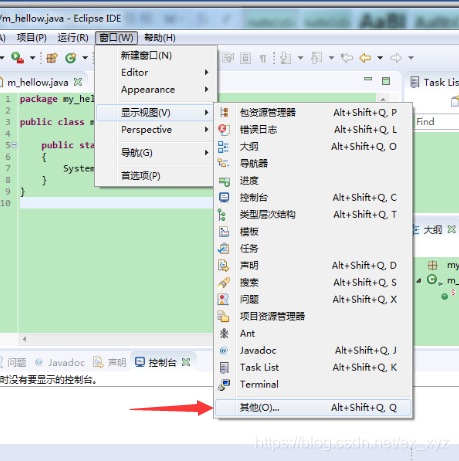Click the Ant icon in the submenu
The image size is (459, 461).
224,333
